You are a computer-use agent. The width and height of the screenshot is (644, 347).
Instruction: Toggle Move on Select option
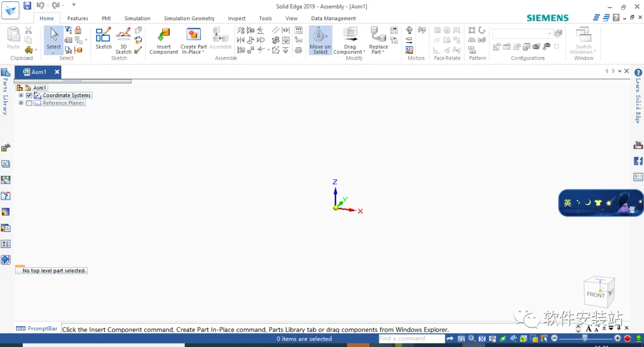click(320, 40)
